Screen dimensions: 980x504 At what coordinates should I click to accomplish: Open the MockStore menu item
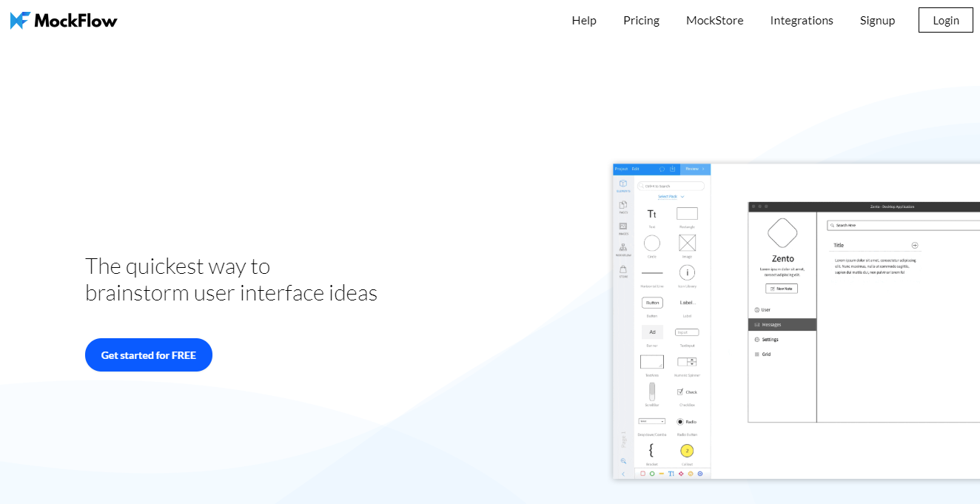pos(714,21)
